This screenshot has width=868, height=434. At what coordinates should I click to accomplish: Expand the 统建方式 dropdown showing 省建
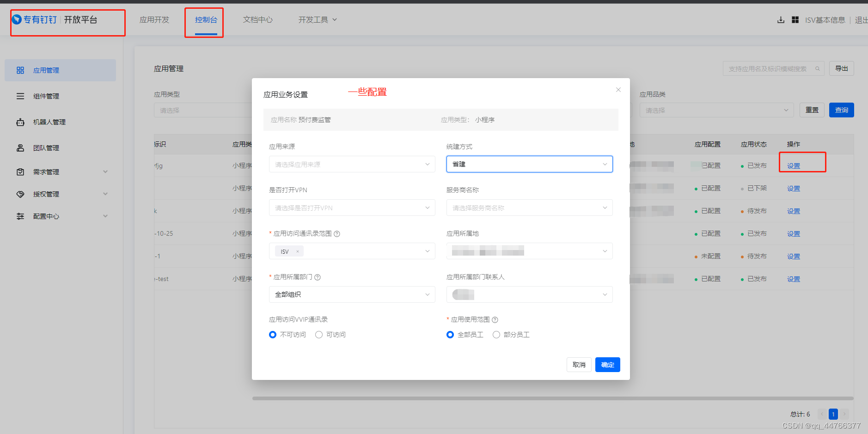pyautogui.click(x=529, y=164)
